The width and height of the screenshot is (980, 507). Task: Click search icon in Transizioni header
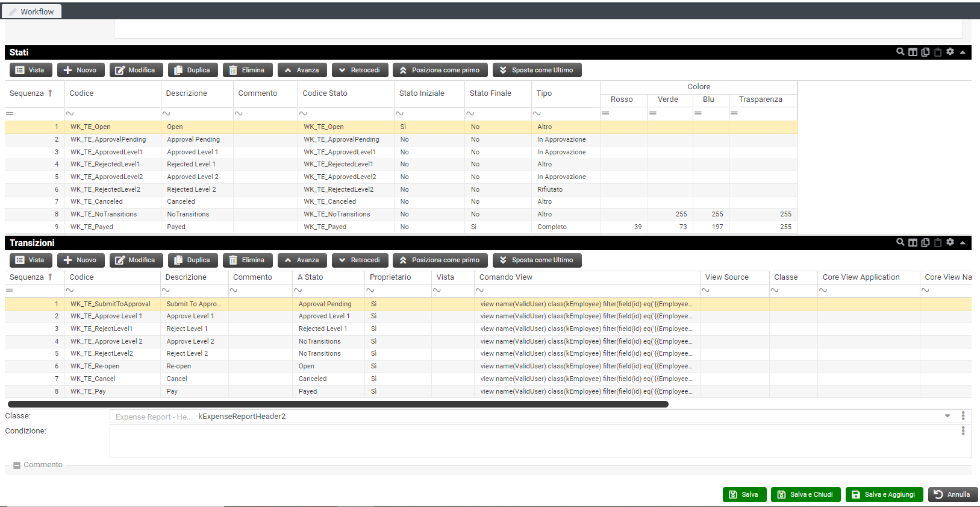pos(900,242)
